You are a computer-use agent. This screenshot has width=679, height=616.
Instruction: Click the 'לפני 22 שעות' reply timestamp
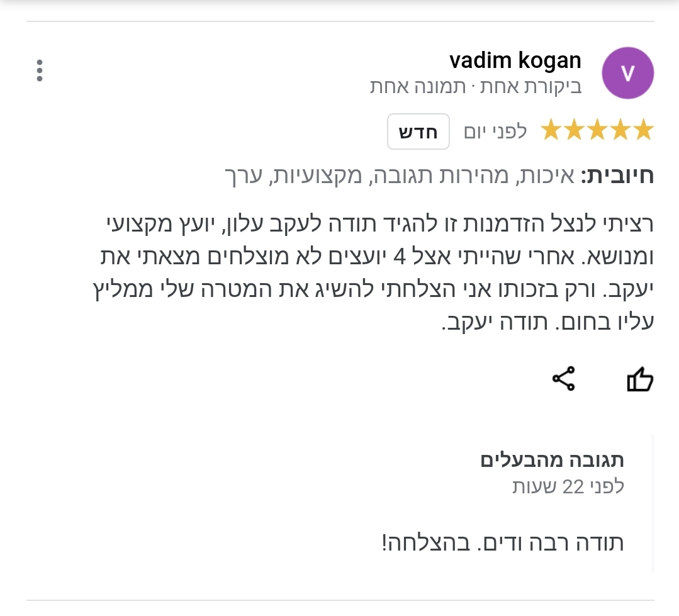tap(567, 486)
